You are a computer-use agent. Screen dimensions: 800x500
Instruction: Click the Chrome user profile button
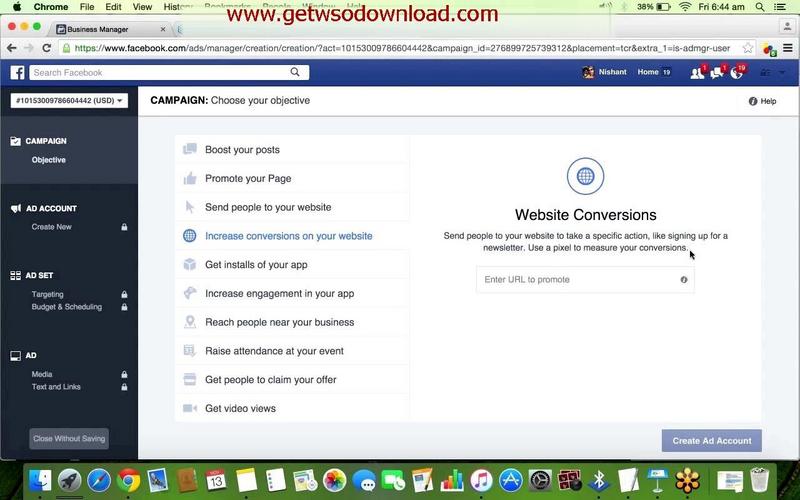coord(787,27)
